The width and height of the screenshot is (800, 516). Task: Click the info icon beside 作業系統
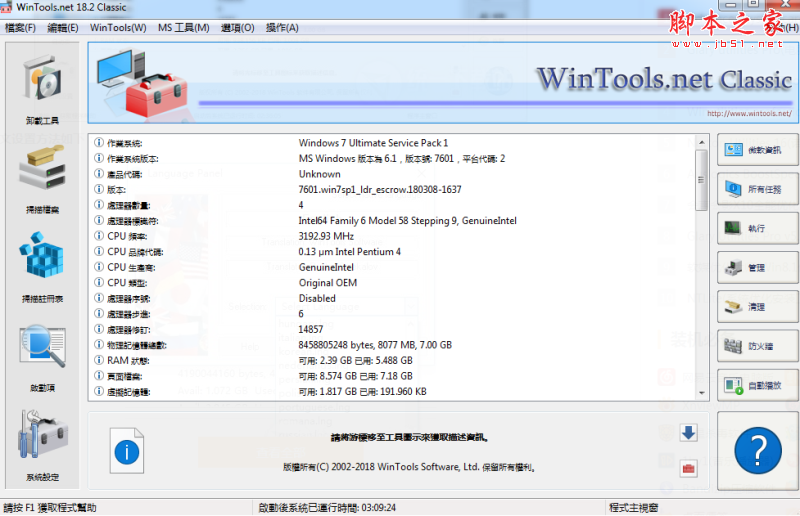(x=99, y=142)
